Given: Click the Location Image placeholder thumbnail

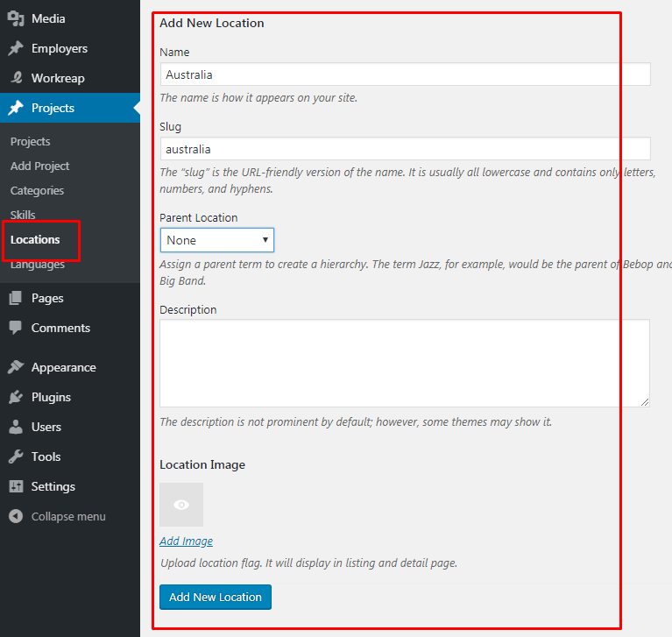Looking at the screenshot, I should pos(181,505).
